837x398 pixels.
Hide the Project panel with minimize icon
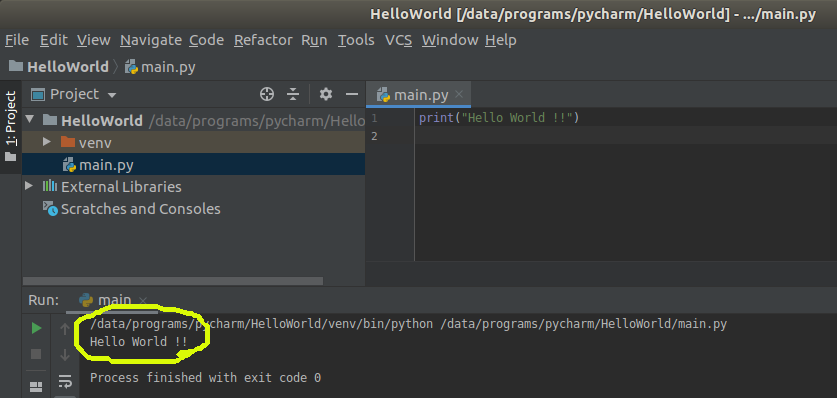tap(351, 94)
